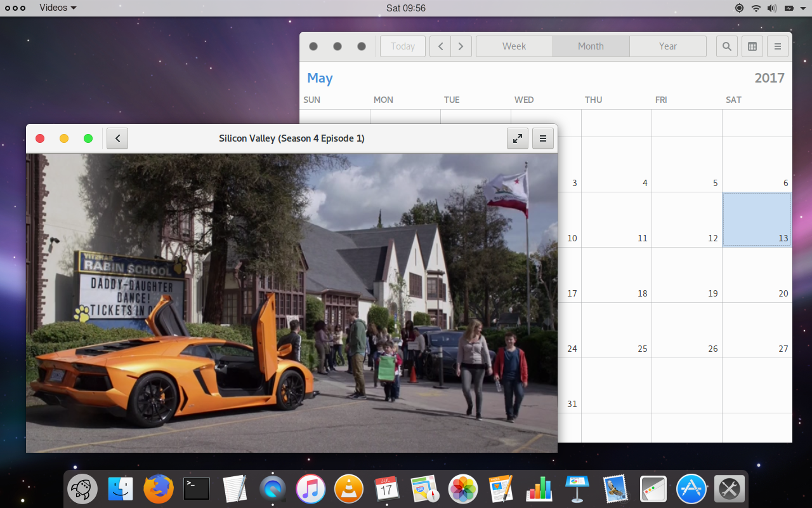Open Pages document icon in dock
The width and height of the screenshot is (812, 508).
[501, 489]
